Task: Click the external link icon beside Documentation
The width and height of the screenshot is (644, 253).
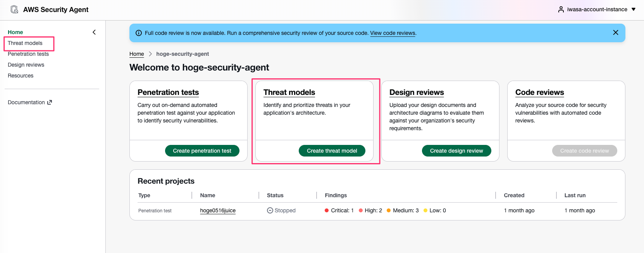Action: (x=50, y=102)
